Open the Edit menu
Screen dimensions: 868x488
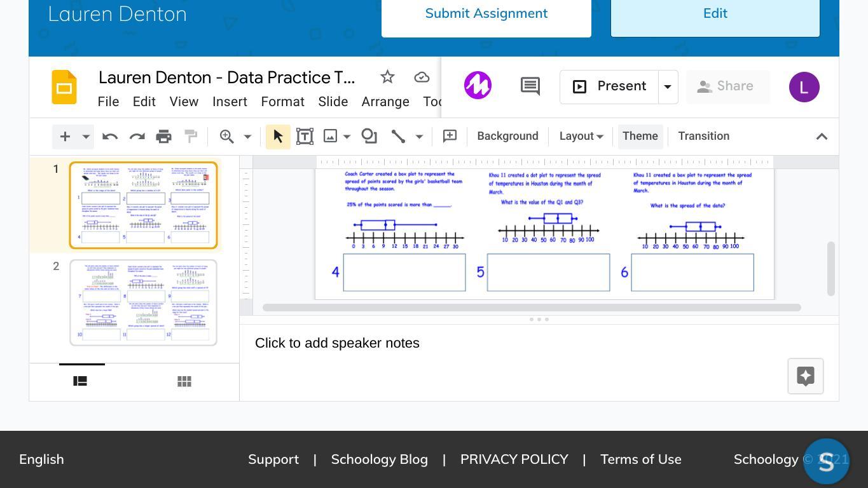(144, 102)
